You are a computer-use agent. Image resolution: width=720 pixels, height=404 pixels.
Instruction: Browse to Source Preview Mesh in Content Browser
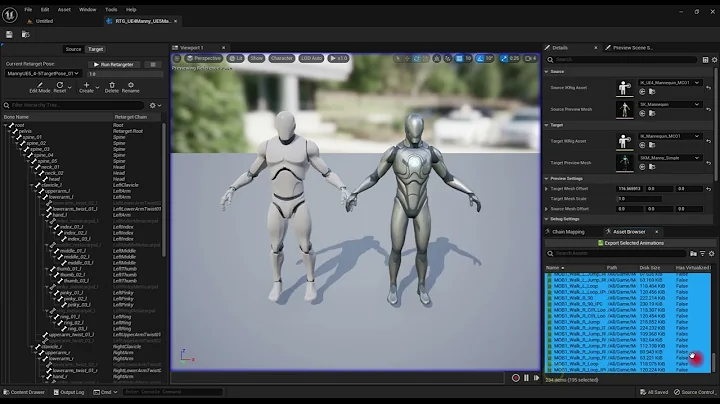652,113
